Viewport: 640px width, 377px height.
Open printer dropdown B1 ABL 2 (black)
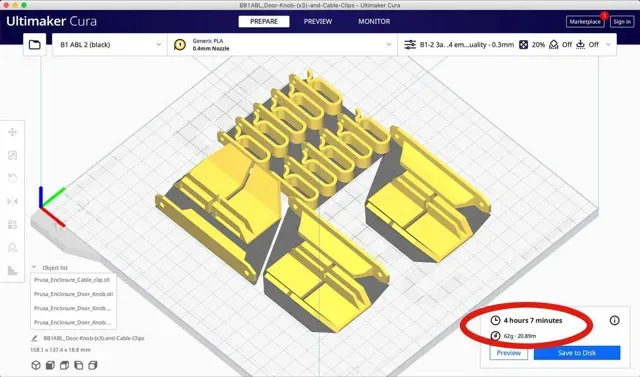click(110, 44)
